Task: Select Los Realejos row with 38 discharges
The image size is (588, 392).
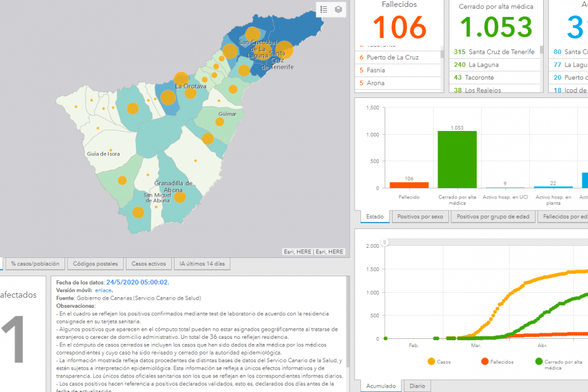Action: pyautogui.click(x=494, y=90)
